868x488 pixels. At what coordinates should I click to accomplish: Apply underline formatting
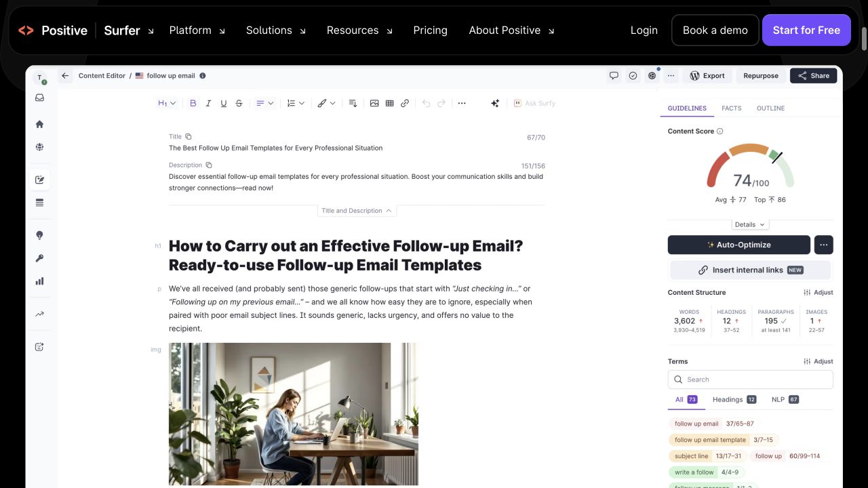224,103
